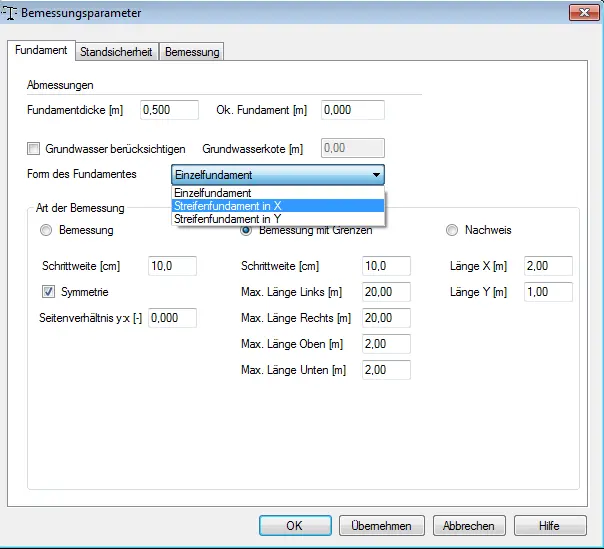Viewport: 604px width, 549px height.
Task: Switch to the Fundament tab
Action: pyautogui.click(x=41, y=50)
